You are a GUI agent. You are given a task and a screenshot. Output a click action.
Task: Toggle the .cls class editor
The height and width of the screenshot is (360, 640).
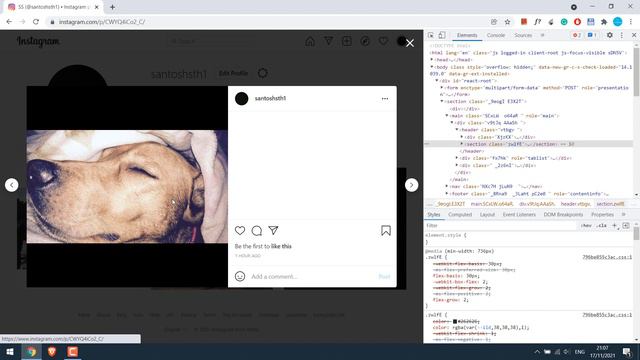(601, 226)
